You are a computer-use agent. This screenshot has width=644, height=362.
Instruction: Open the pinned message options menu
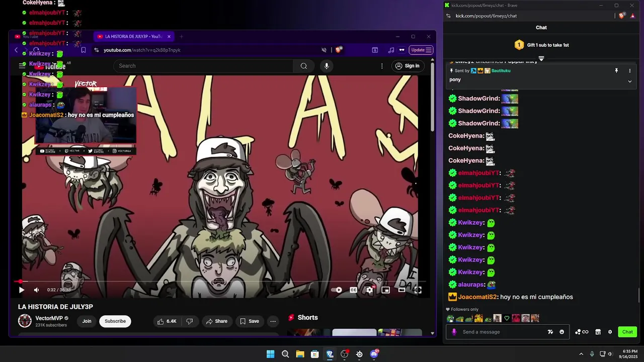coord(629,71)
